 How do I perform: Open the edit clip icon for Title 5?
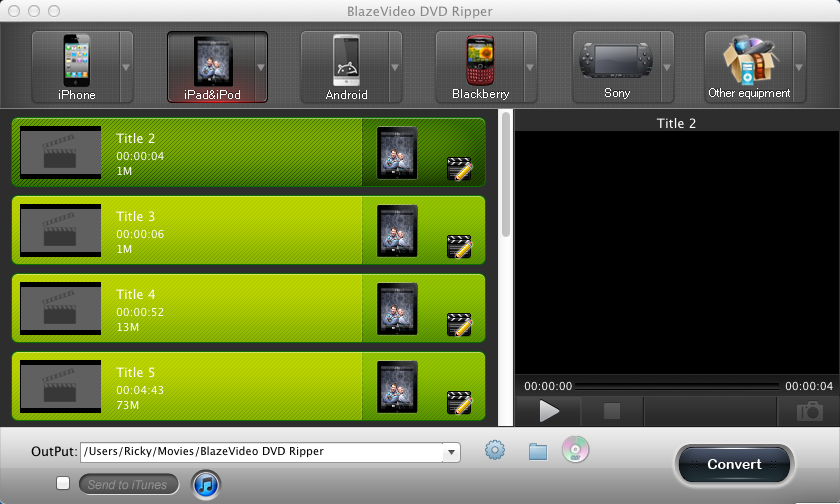point(460,403)
